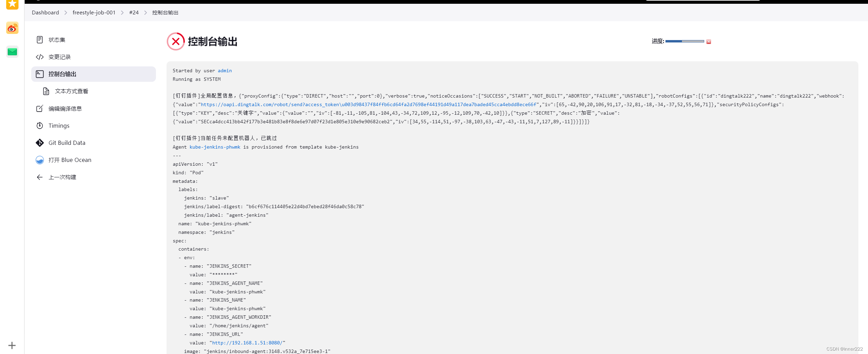Open 打开 Blue Ocean menu item
The width and height of the screenshot is (868, 354).
[x=93, y=160]
